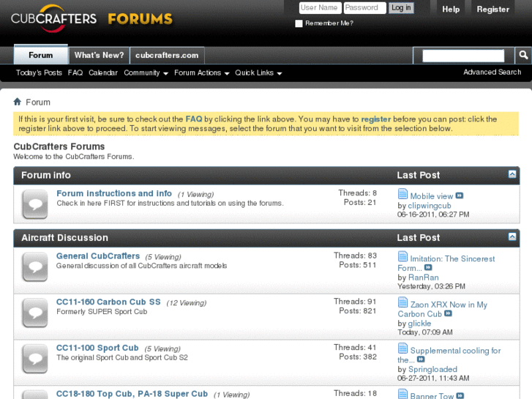Click the search magnifier icon

pyautogui.click(x=523, y=56)
